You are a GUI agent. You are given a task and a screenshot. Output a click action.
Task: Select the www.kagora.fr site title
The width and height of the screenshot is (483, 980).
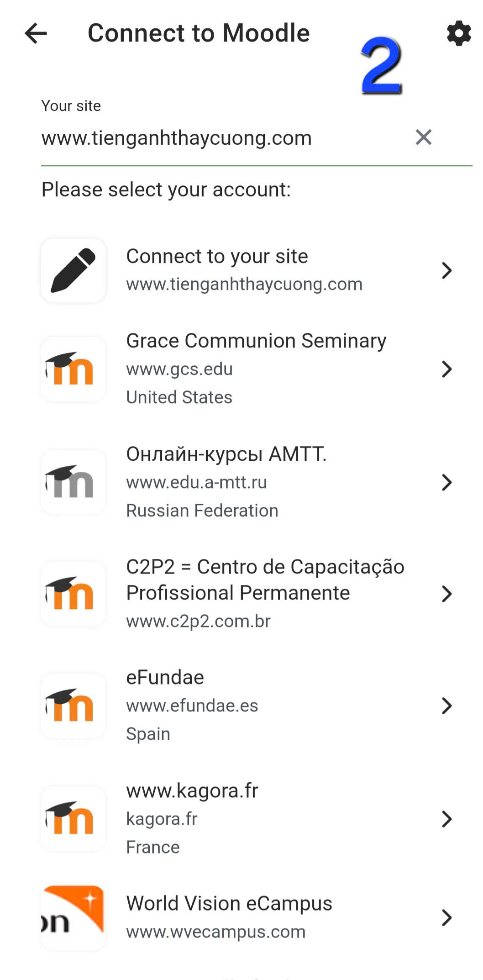tap(192, 790)
